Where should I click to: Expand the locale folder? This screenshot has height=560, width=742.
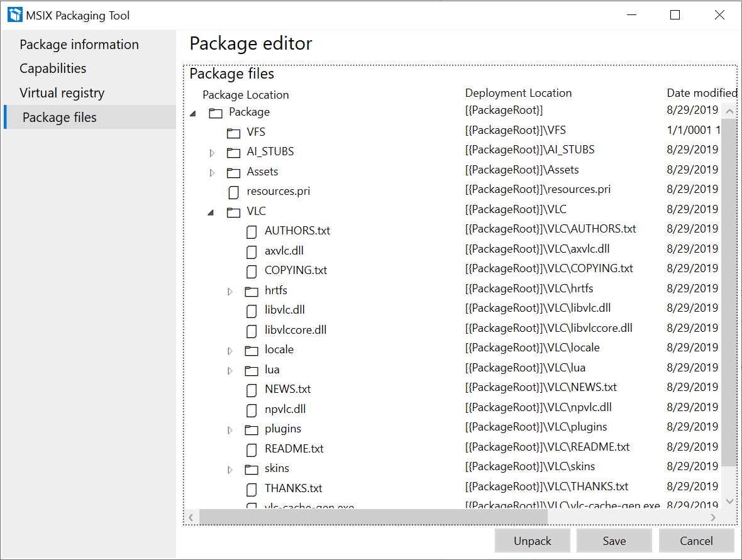(230, 351)
